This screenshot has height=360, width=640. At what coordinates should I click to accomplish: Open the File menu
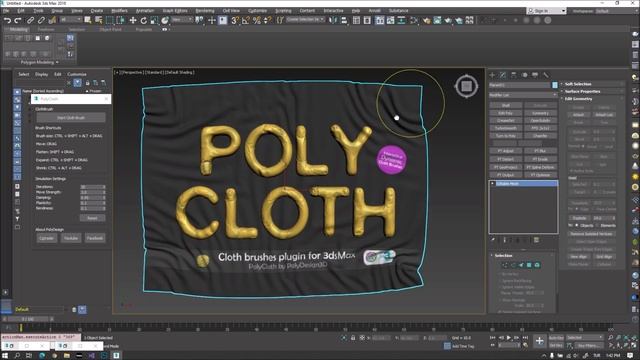pos(6,10)
